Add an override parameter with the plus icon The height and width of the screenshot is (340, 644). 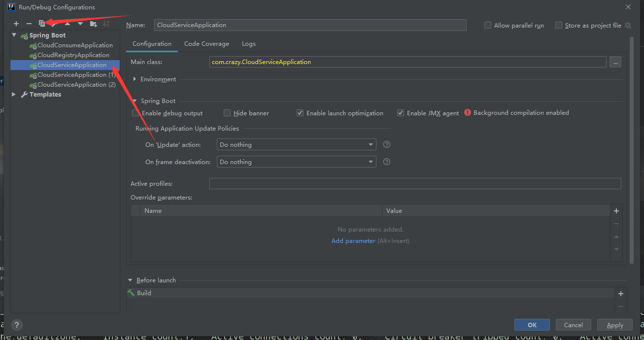[x=616, y=211]
